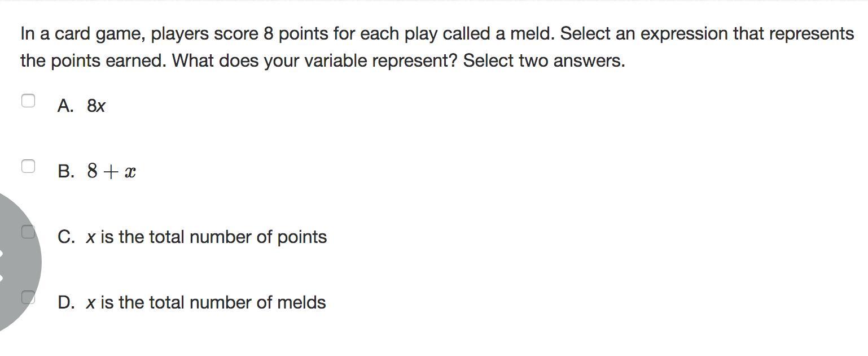This screenshot has width=868, height=356.
Task: Open the gray circular overlay button
Action: point(17,263)
